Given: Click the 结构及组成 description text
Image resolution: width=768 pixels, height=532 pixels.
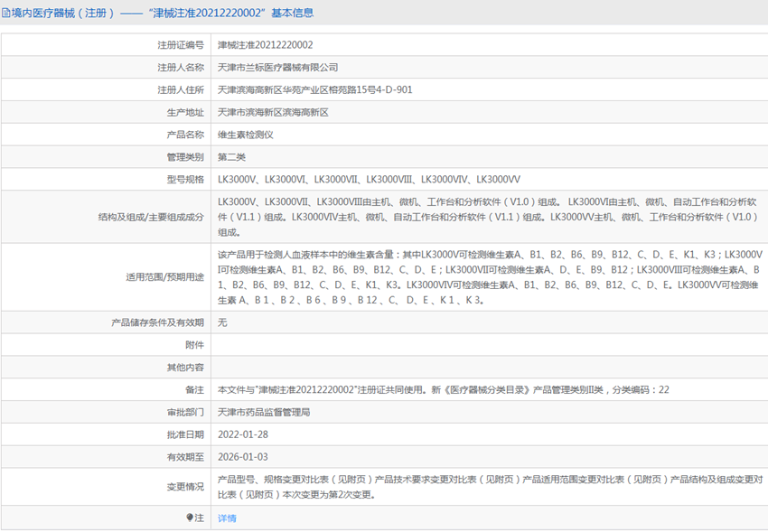Looking at the screenshot, I should pyautogui.click(x=488, y=217).
